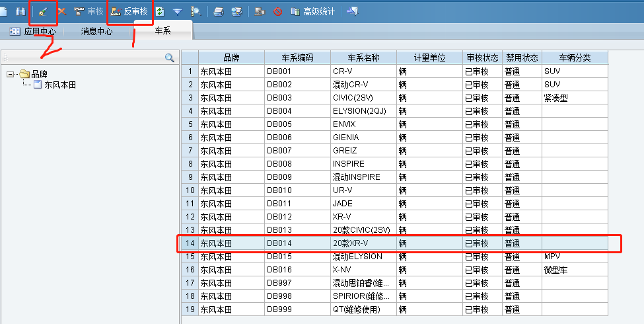The height and width of the screenshot is (324, 644).
Task: Click the red prohibit (禁用) icon
Action: [277, 11]
